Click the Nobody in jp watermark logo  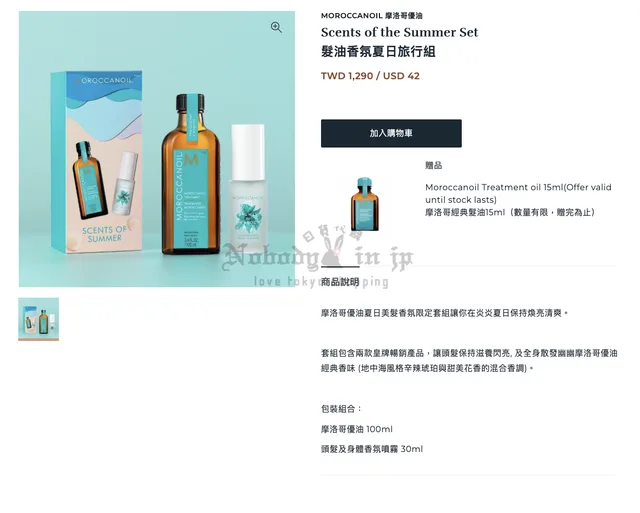[x=318, y=256]
